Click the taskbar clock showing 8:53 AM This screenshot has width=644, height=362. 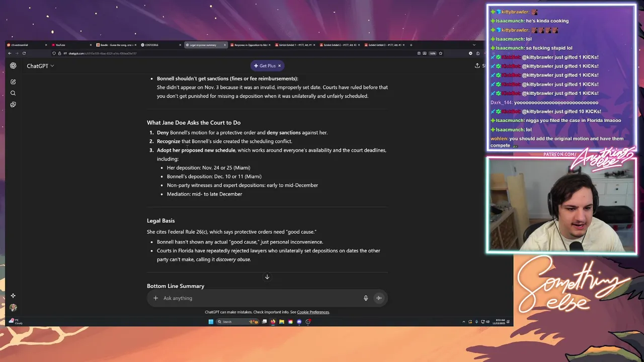coord(500,321)
